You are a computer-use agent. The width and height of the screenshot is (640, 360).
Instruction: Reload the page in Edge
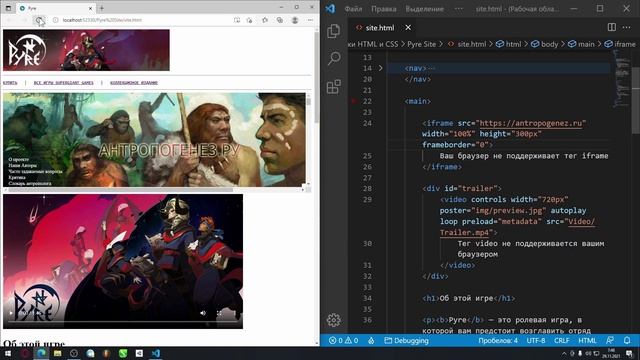39,20
